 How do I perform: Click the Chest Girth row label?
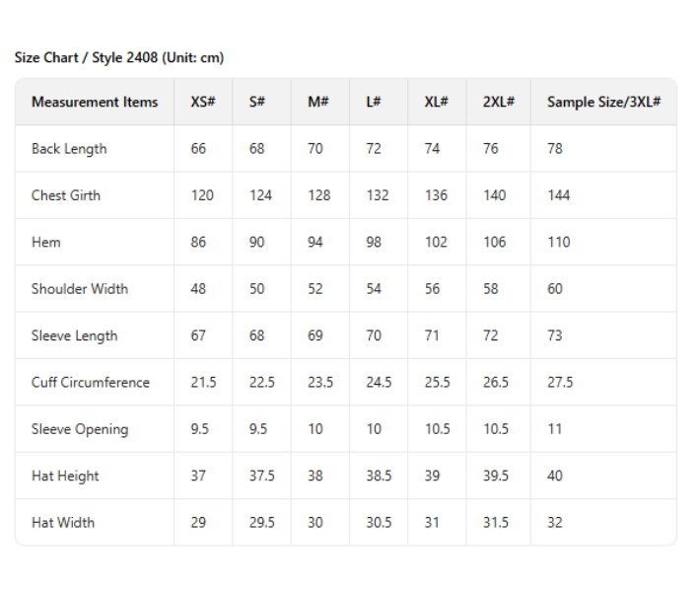[66, 195]
